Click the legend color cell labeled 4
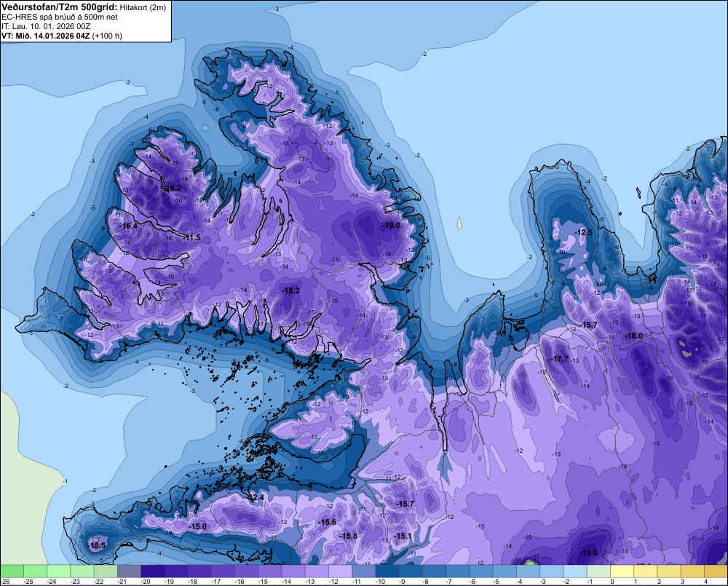The image size is (728, 586). [716, 571]
